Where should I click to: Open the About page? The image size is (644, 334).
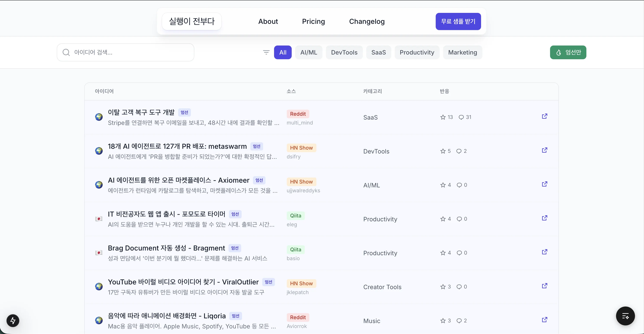(x=268, y=21)
